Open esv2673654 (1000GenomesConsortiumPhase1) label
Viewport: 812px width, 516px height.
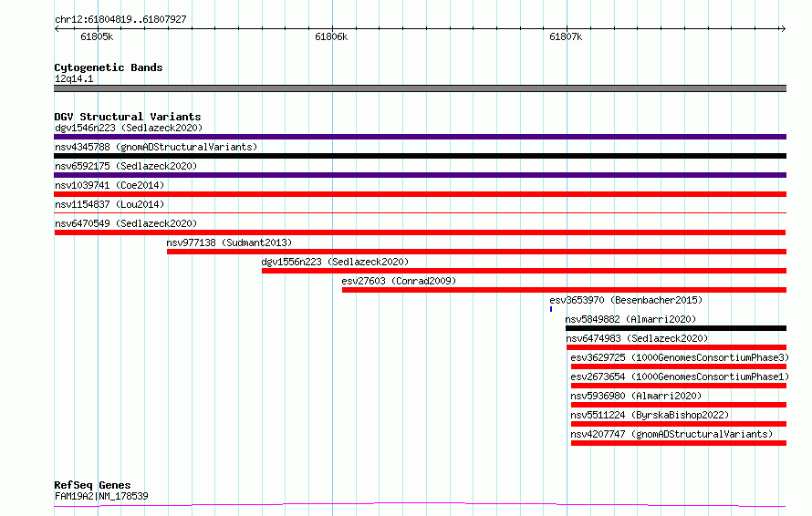[680, 377]
